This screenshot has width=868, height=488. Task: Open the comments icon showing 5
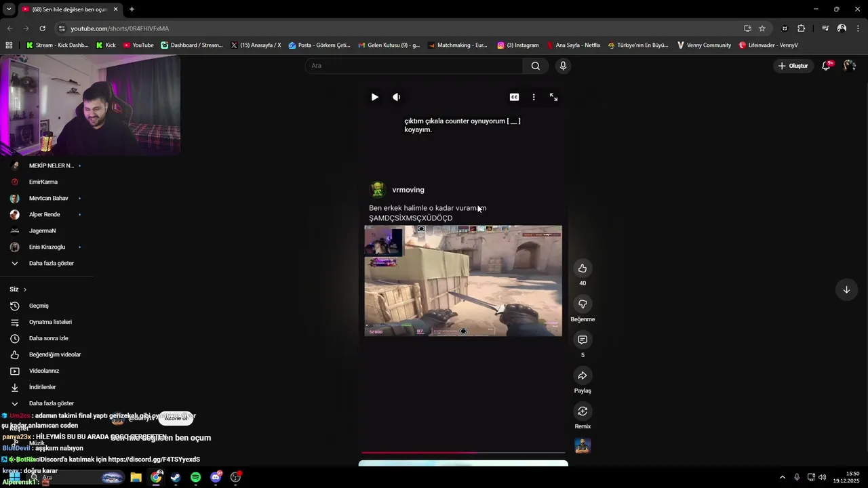[583, 340]
